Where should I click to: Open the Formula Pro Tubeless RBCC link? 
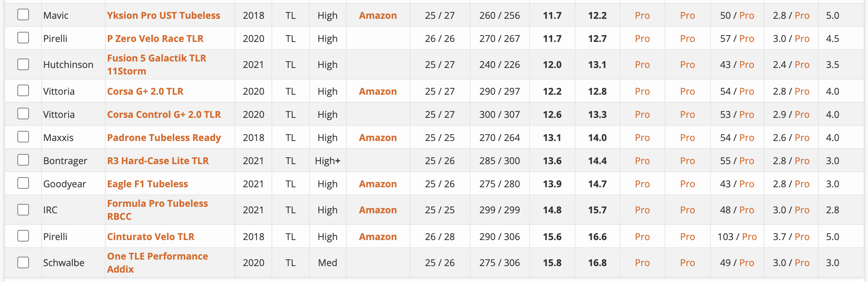[x=157, y=210]
